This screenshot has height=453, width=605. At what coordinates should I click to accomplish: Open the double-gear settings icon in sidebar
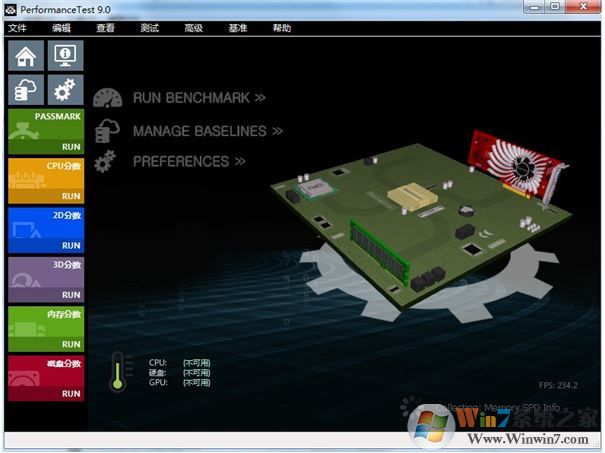click(65, 90)
